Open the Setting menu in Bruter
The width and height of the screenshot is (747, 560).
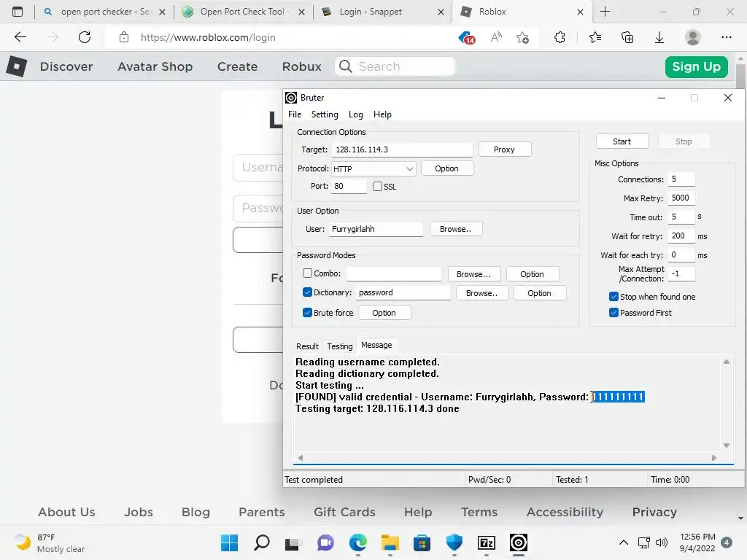point(325,114)
